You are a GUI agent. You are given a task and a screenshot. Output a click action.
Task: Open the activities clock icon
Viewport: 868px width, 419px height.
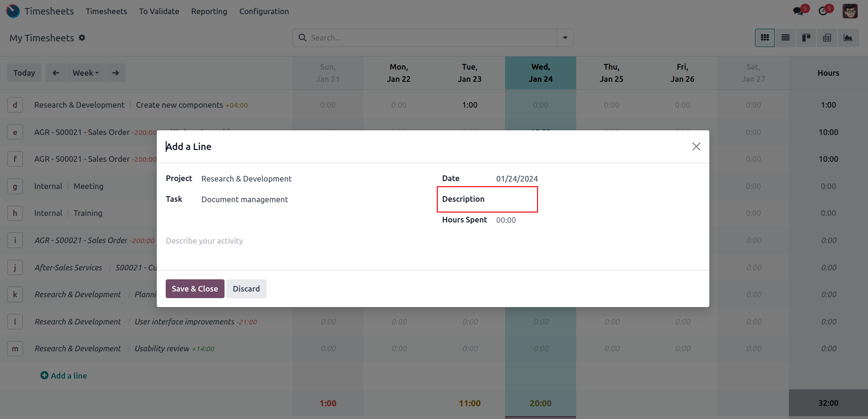point(823,11)
